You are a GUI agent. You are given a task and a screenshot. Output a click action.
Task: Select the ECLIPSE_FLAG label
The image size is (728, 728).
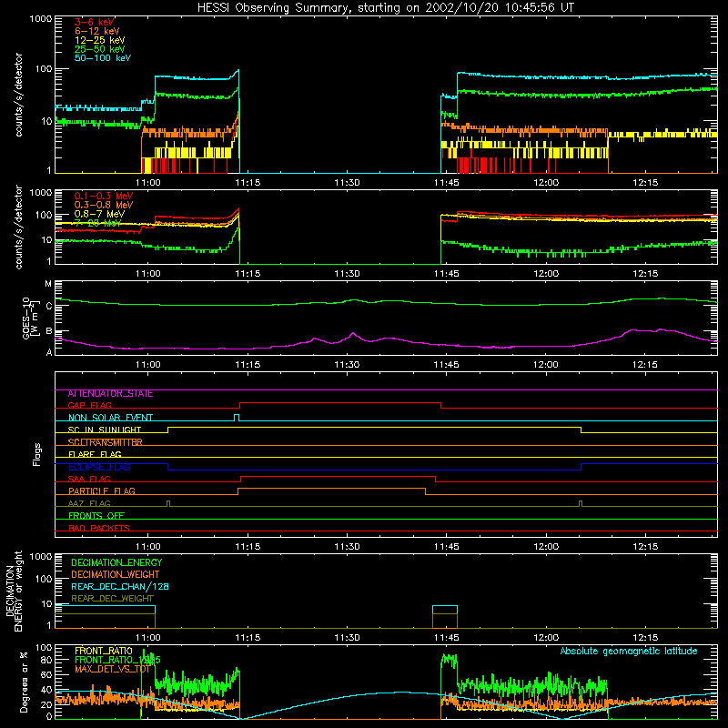[99, 467]
